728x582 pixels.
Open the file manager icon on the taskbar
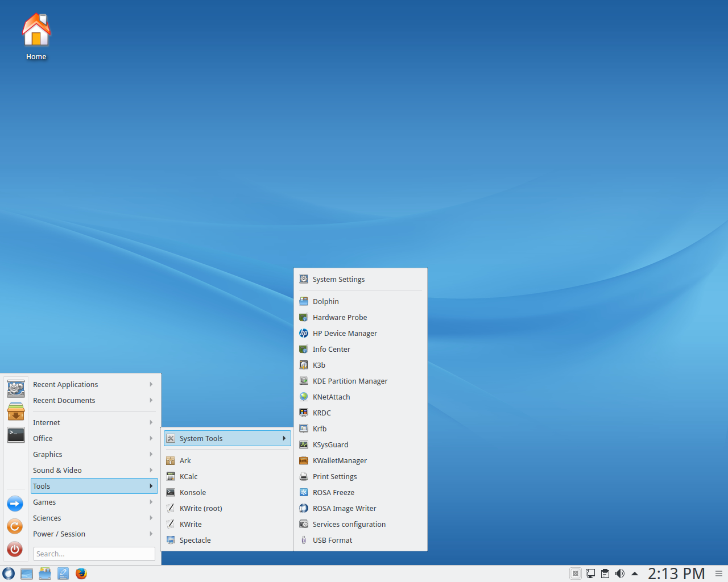[45, 573]
